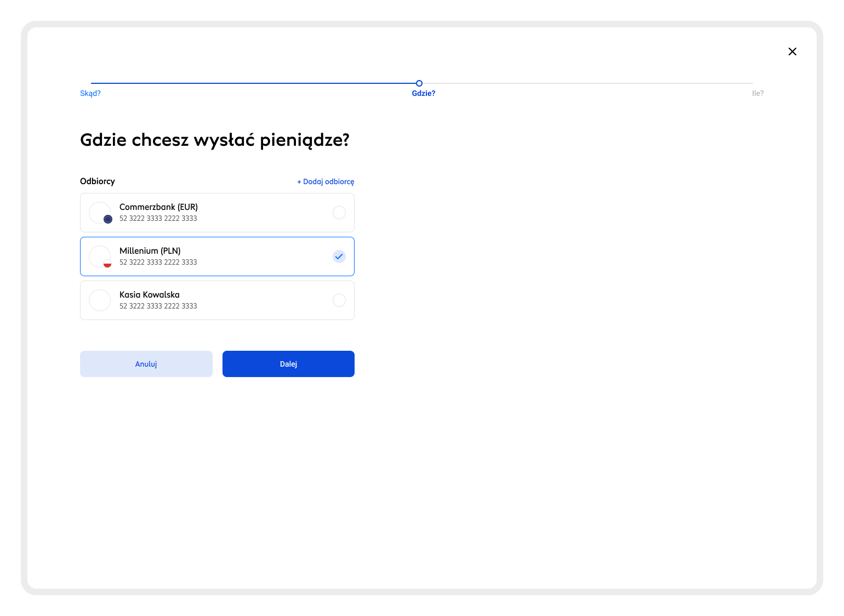844x616 pixels.
Task: Click the Commerzbank recipient avatar circle
Action: tap(99, 212)
